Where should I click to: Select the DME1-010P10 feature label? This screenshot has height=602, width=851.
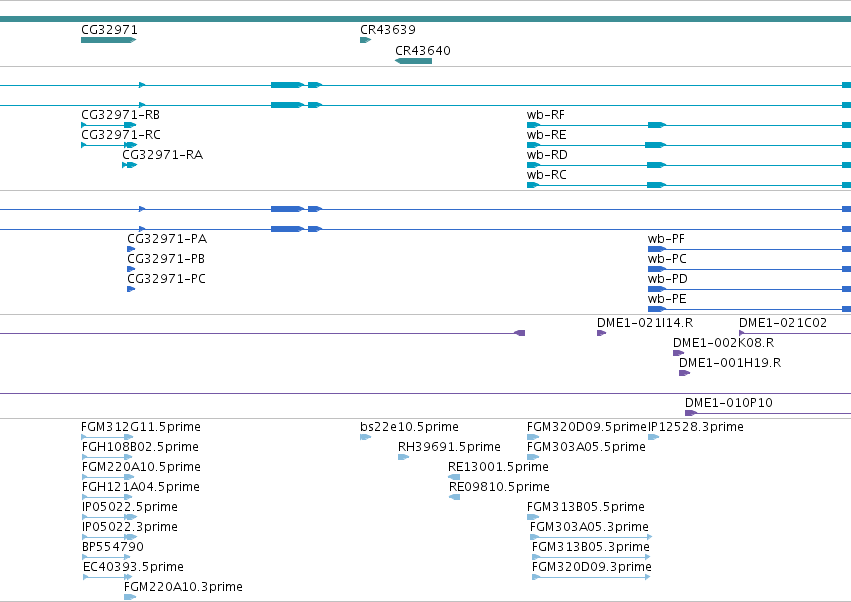pyautogui.click(x=728, y=403)
